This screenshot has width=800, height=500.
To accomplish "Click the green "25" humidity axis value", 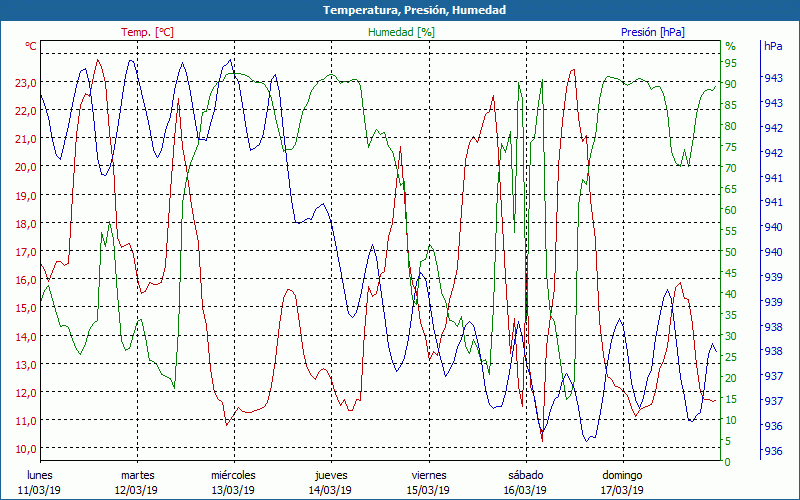I will [731, 357].
